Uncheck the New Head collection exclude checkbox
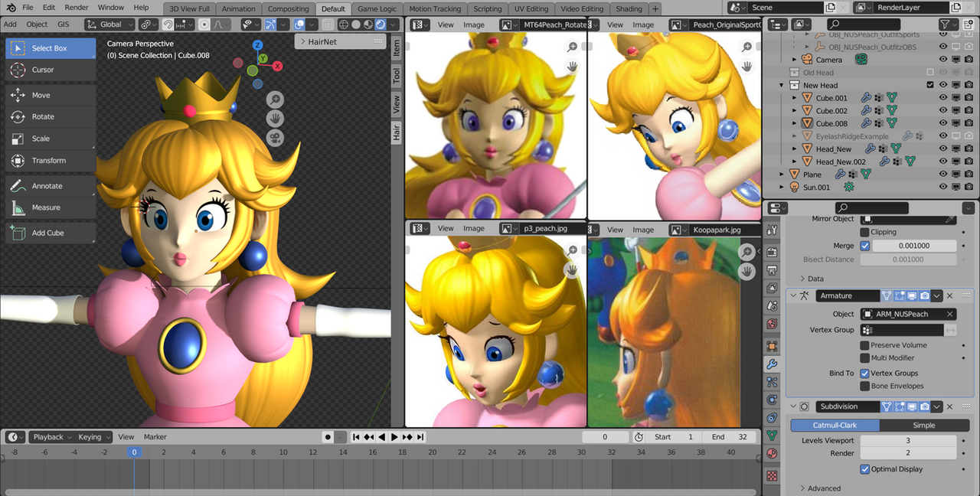 (x=930, y=85)
